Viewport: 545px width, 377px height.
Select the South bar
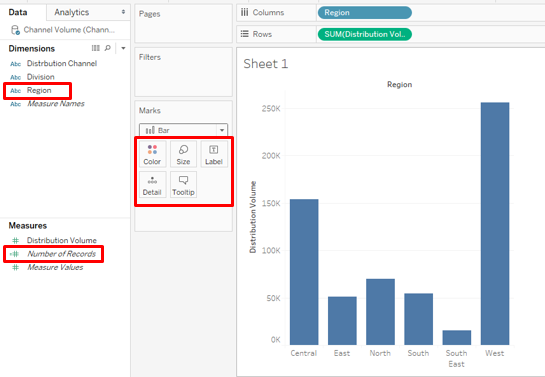pyautogui.click(x=418, y=319)
